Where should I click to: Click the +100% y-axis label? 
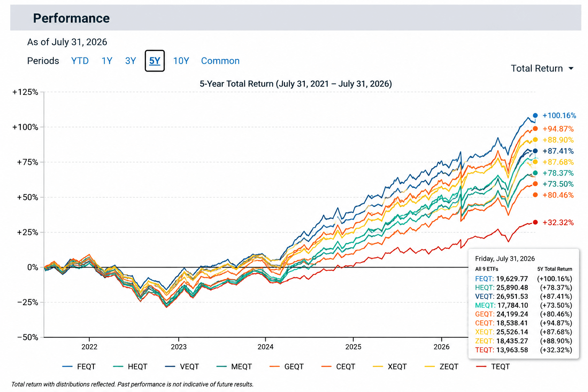coord(25,127)
